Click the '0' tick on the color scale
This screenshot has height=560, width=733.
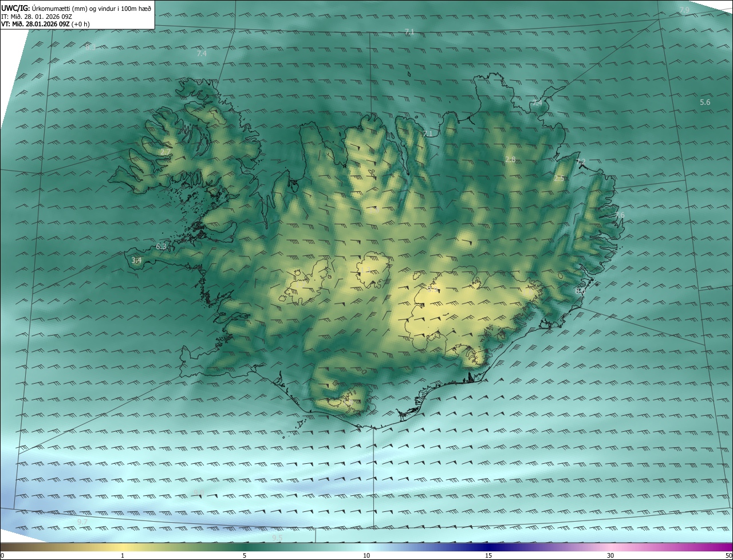2,555
